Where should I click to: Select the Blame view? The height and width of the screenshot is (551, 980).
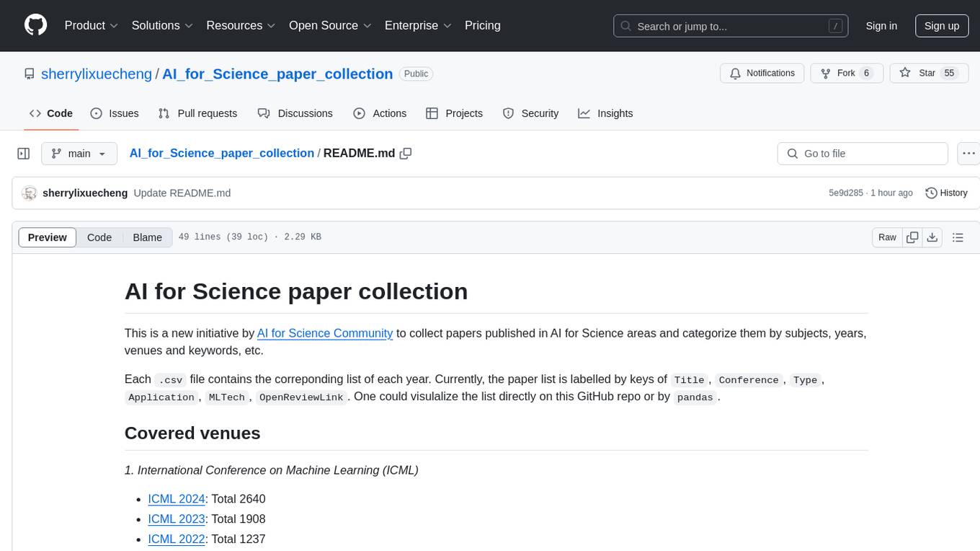click(147, 237)
